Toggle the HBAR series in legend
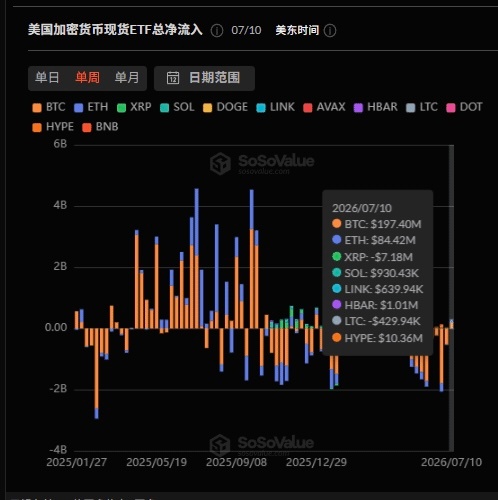 tap(376, 107)
